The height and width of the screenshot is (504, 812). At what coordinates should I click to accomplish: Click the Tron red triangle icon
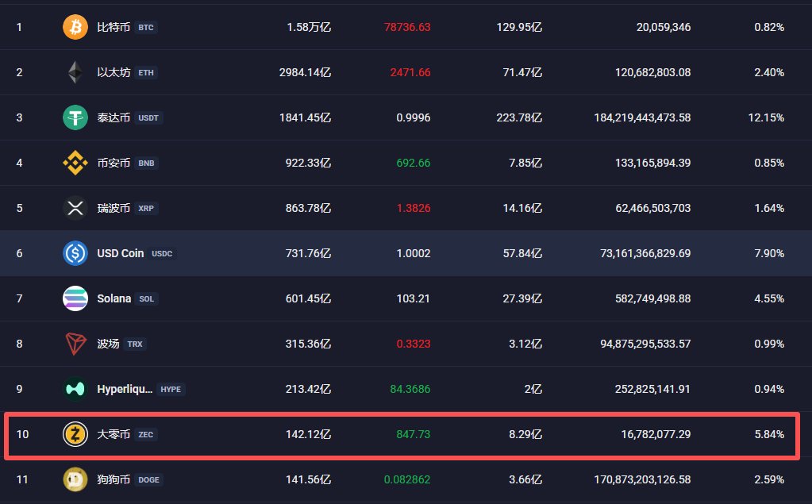click(x=75, y=344)
